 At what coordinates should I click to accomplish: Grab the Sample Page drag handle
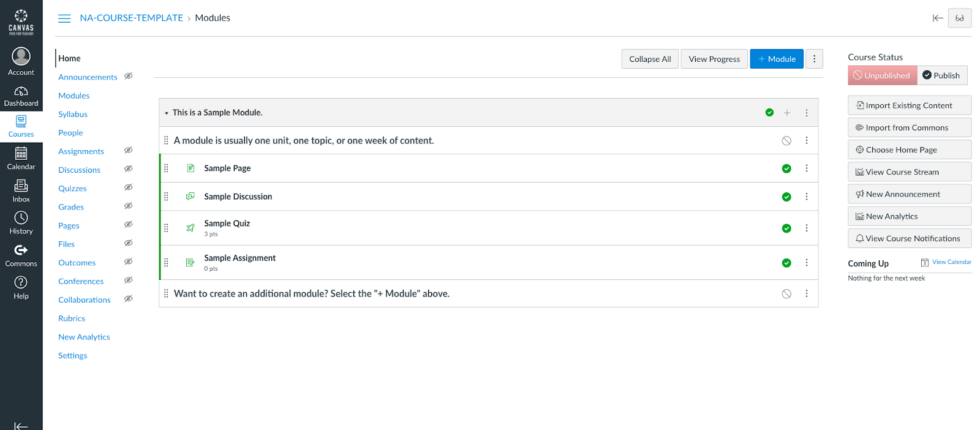[166, 168]
